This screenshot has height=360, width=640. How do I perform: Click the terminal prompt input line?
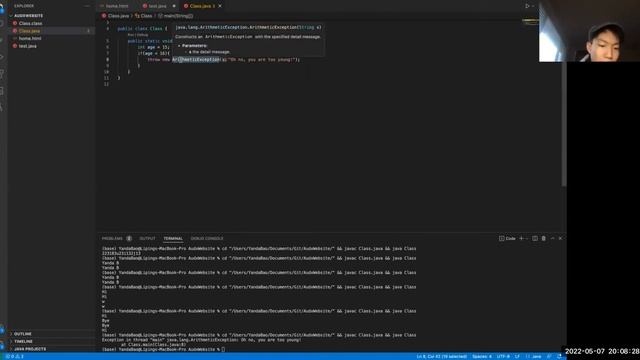click(163, 349)
